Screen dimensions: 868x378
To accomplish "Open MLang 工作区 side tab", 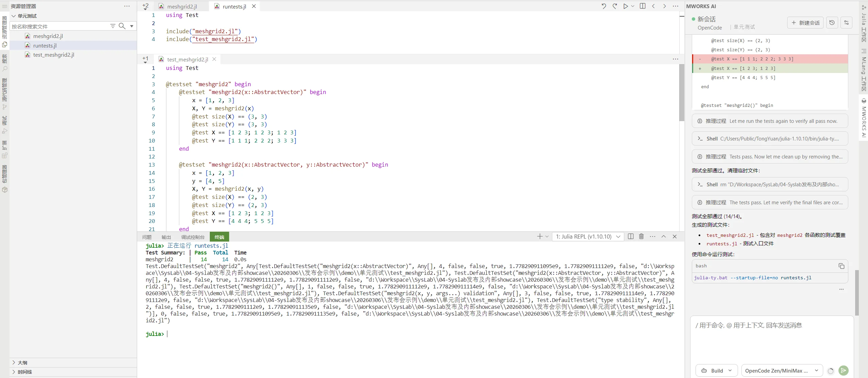I will coord(864,70).
